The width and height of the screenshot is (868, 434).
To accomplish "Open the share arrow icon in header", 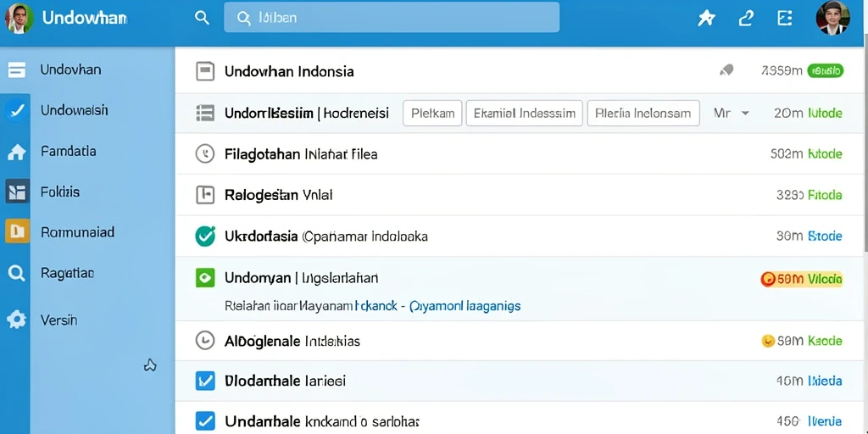I will pyautogui.click(x=746, y=19).
